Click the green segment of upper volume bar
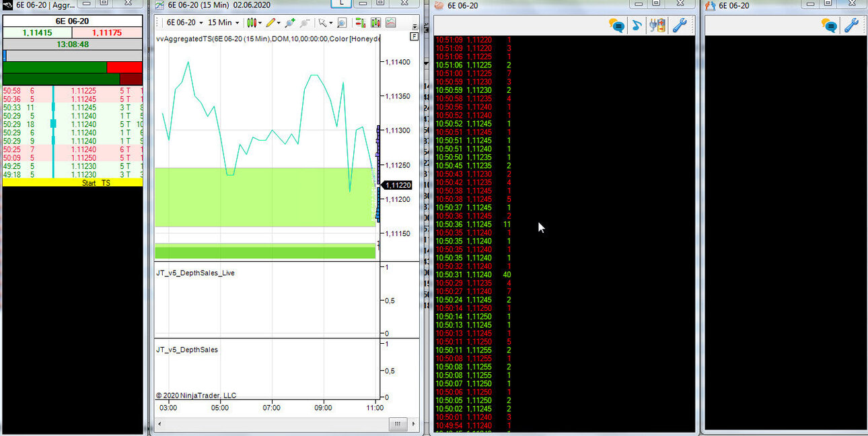Screen dimensions: 868x436 (55, 67)
